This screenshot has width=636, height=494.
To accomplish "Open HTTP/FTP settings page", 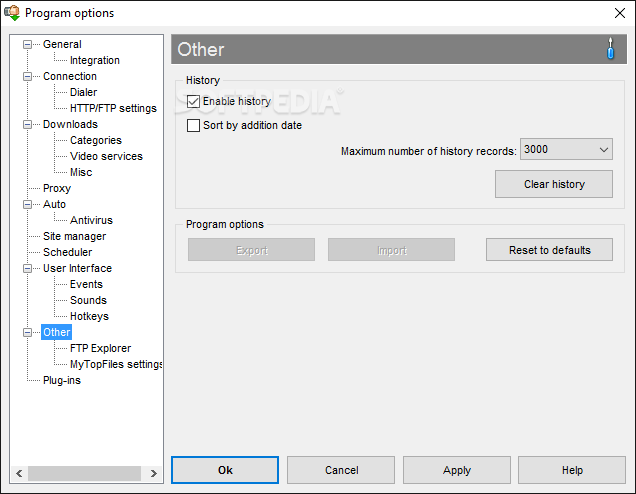I will point(113,108).
